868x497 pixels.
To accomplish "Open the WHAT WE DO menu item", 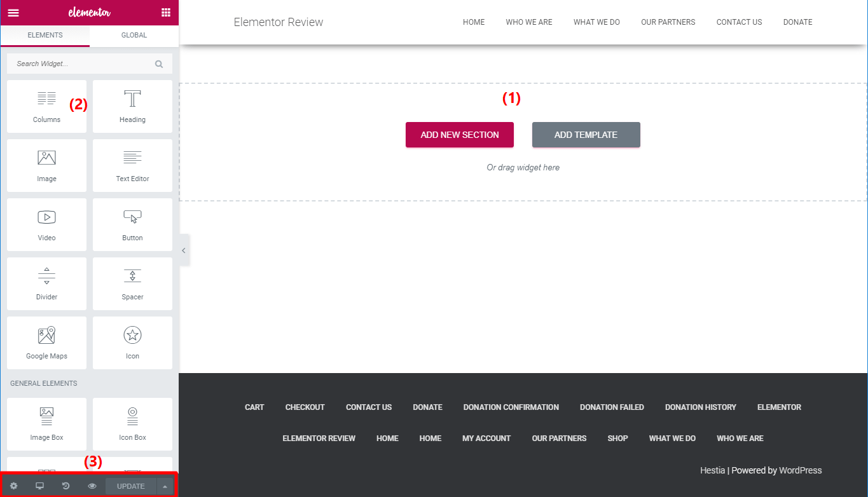I will 596,22.
